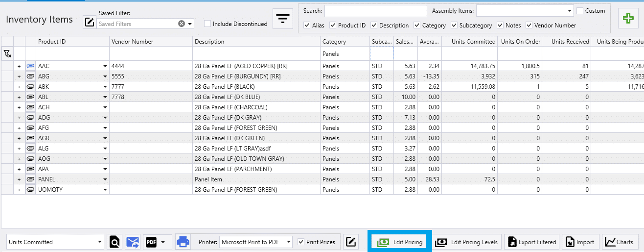Screen dimensions: 644x252
Task: Expand the ABG row details
Action: [x=19, y=76]
